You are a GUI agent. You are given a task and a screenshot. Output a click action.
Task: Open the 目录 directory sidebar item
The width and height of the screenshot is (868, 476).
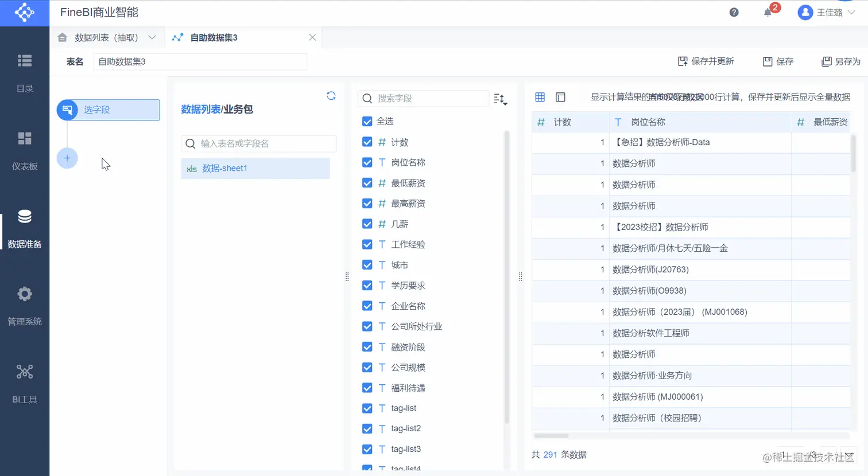[x=25, y=73]
